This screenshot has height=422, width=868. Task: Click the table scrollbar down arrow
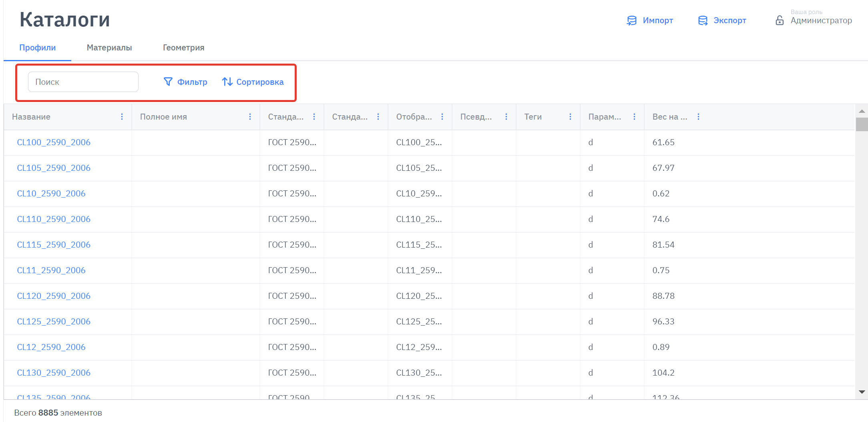tap(862, 392)
